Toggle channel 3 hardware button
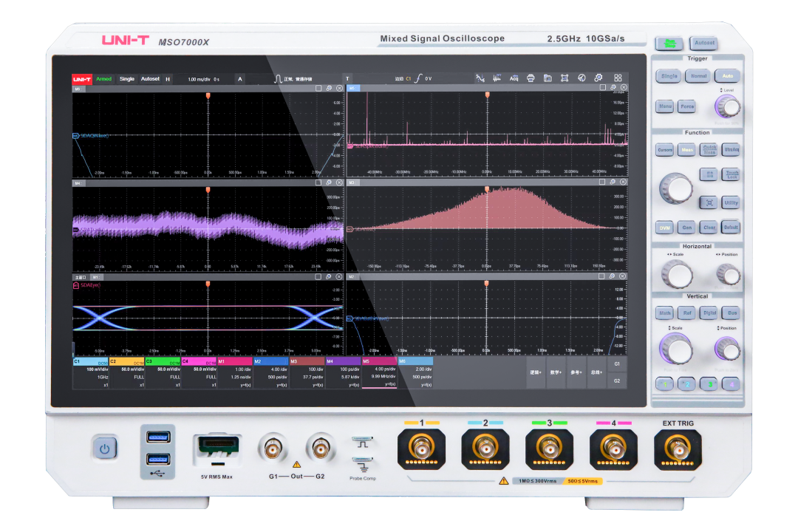The image size is (798, 532). (x=709, y=384)
